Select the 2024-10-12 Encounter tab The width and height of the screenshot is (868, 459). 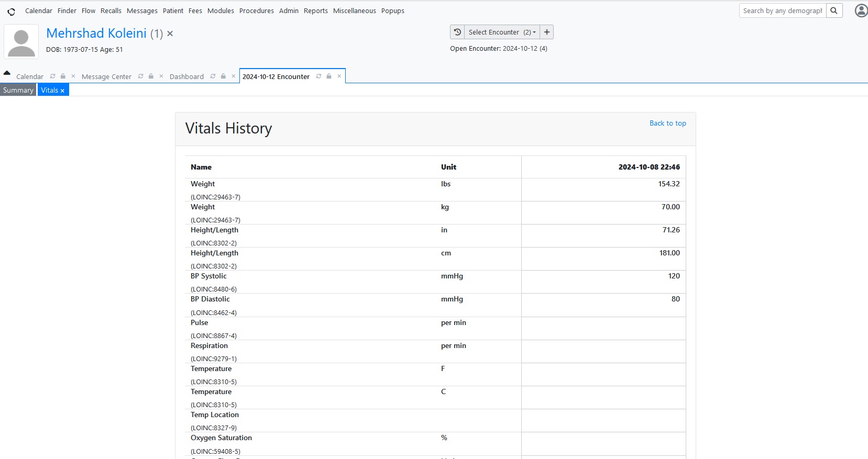pyautogui.click(x=276, y=76)
